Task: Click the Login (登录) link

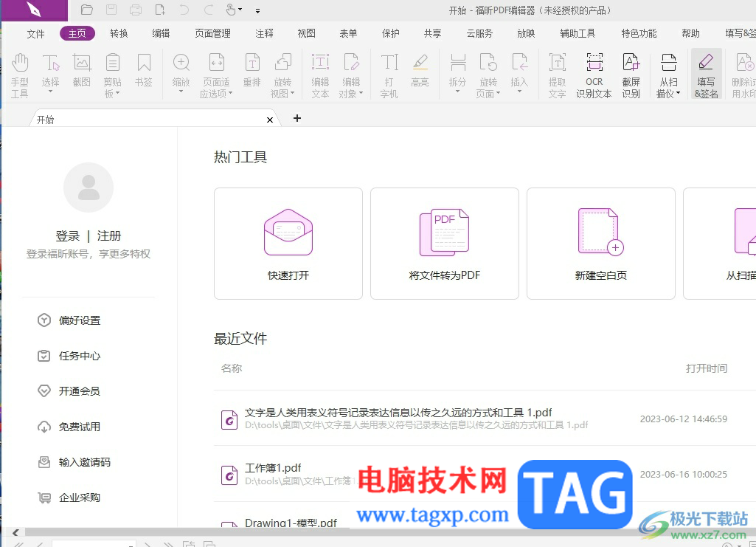Action: [68, 236]
